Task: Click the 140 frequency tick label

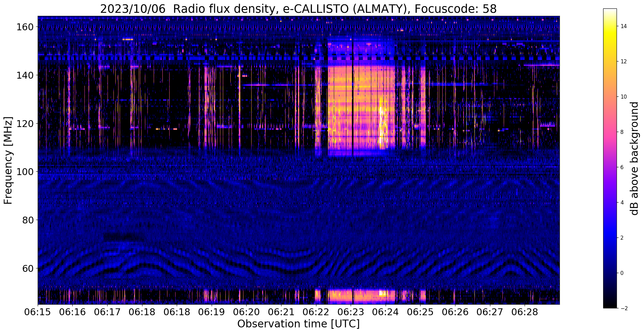Action: [x=25, y=75]
